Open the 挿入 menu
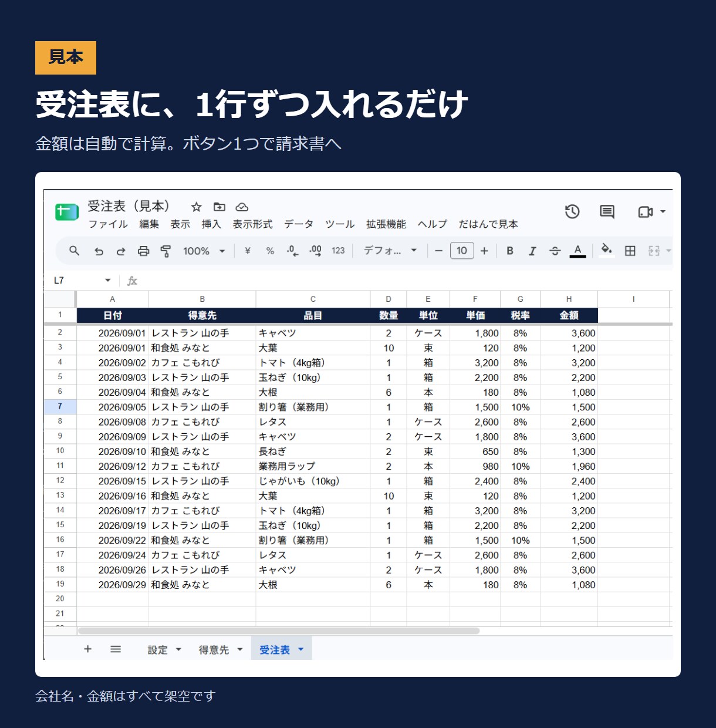The height and width of the screenshot is (728, 716). tap(211, 224)
